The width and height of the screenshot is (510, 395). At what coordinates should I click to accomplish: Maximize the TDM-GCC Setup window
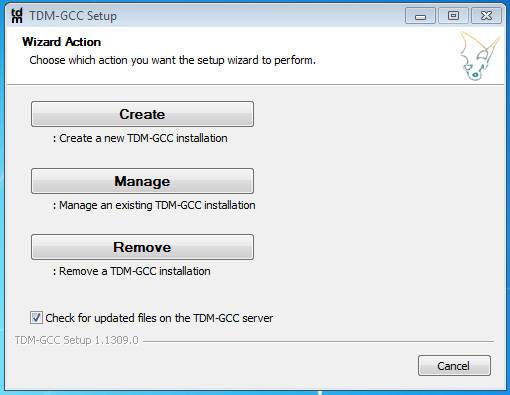point(453,16)
